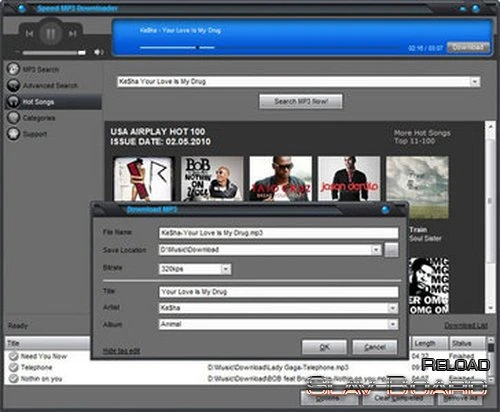The image size is (500, 412).
Task: Select the Hot Songs menu label
Action: click(x=38, y=102)
